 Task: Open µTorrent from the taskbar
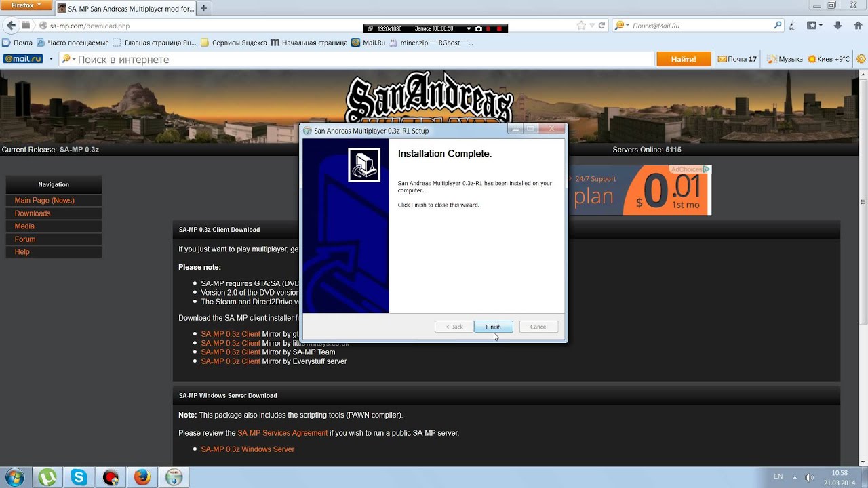(47, 477)
